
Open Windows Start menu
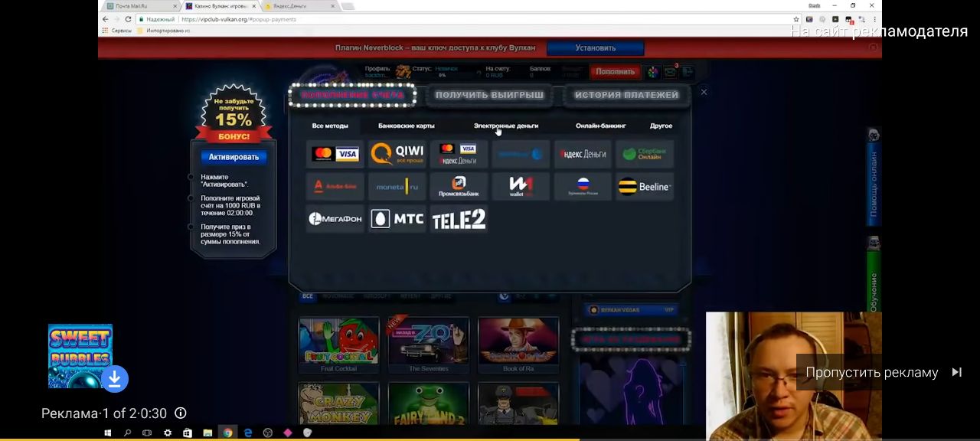108,433
